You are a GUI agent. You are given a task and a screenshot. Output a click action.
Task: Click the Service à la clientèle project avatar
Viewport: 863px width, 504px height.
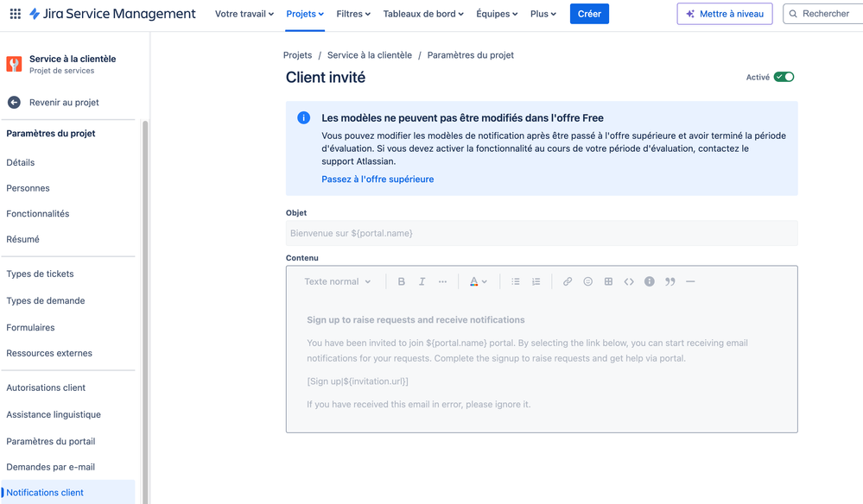click(x=15, y=64)
